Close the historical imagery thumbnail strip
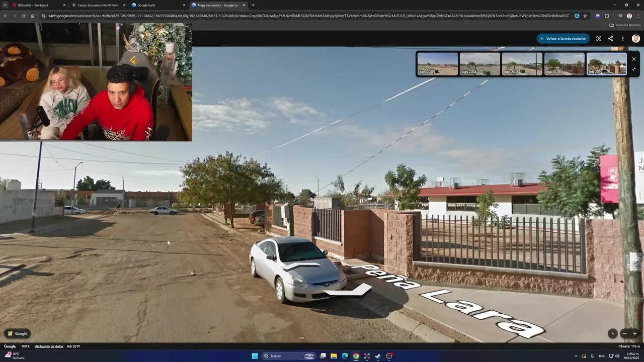644x362 pixels. (x=634, y=59)
